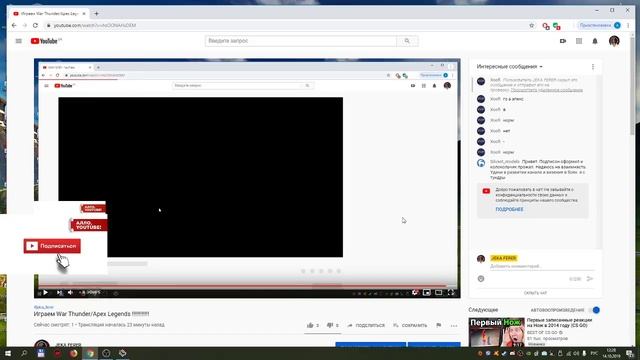Play the video with the play button
Viewport: 640px width, 360px height.
pos(45,292)
